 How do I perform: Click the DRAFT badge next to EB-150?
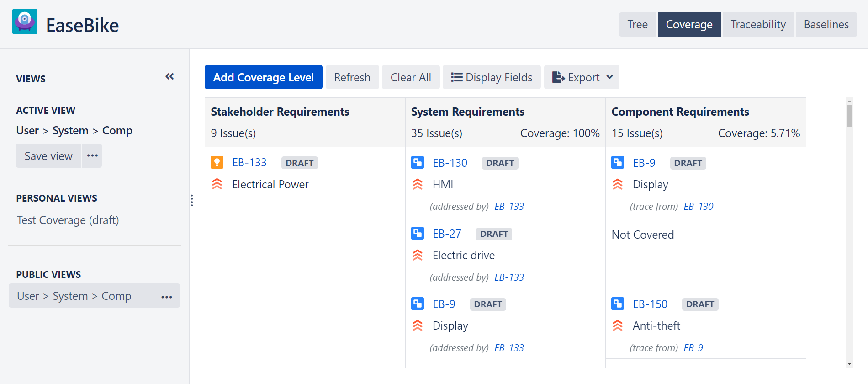pyautogui.click(x=700, y=304)
